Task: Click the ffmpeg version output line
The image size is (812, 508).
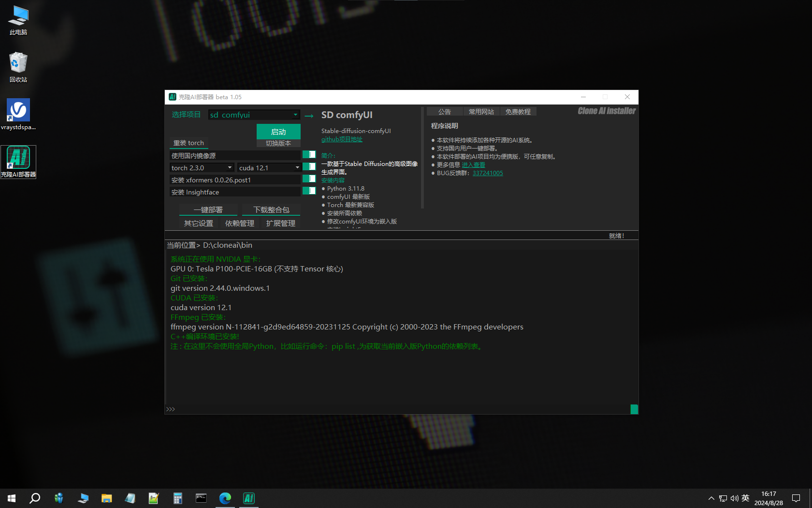Action: [347, 327]
